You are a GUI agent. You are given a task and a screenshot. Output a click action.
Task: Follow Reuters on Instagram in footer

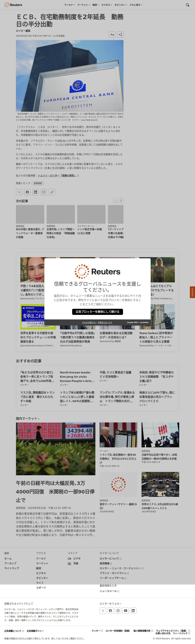tap(118, 610)
